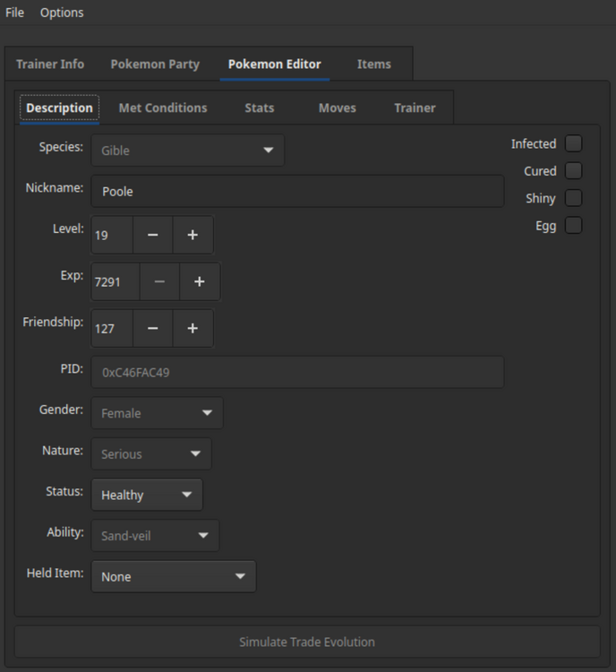
Task: Switch to the Stats tab
Action: (260, 108)
